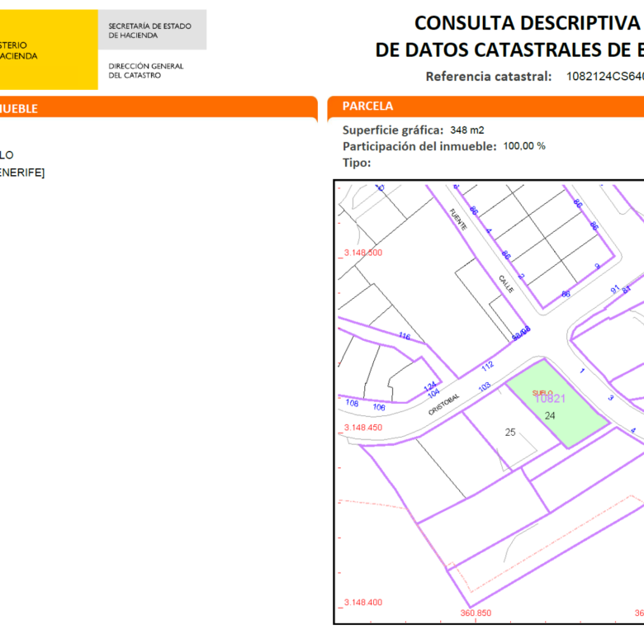The width and height of the screenshot is (644, 644).
Task: Click the gray Secretaría de Estado de Hacienda box
Action: point(153,30)
